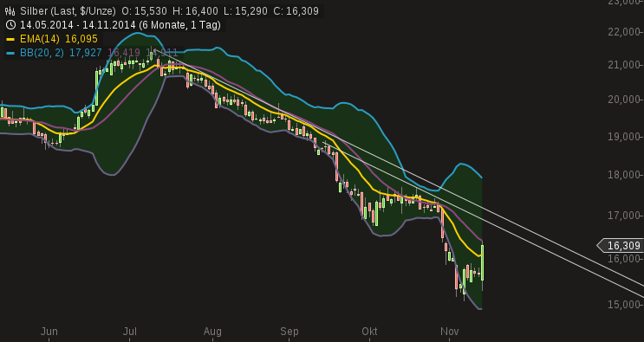Click the candlestick chart icon beside Silber
The height and width of the screenshot is (342, 644).
pyautogui.click(x=11, y=11)
